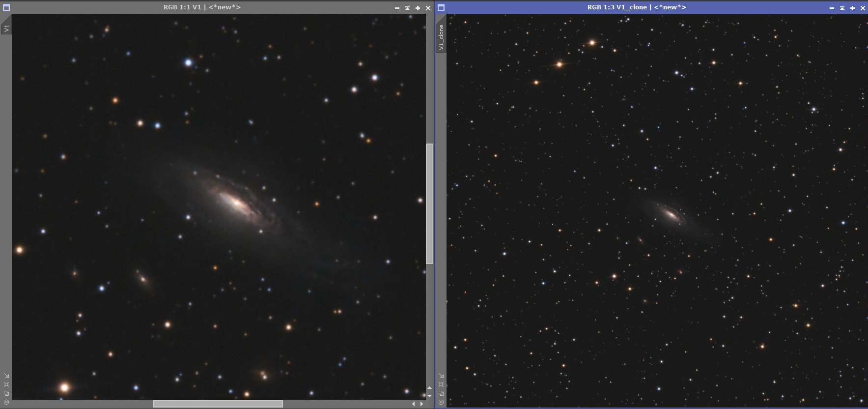Click scroll-left arrow in V1 window
Viewport: 868px width, 409px height.
pyautogui.click(x=414, y=404)
